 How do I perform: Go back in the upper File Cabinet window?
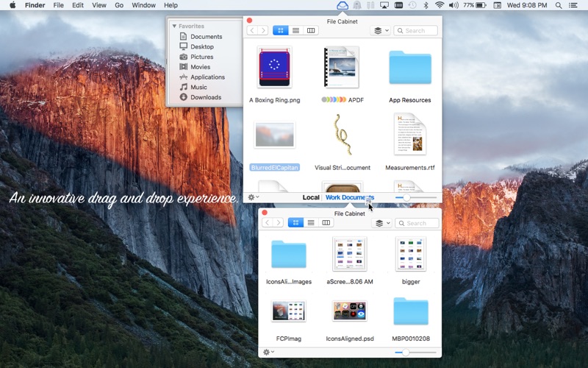tap(252, 31)
